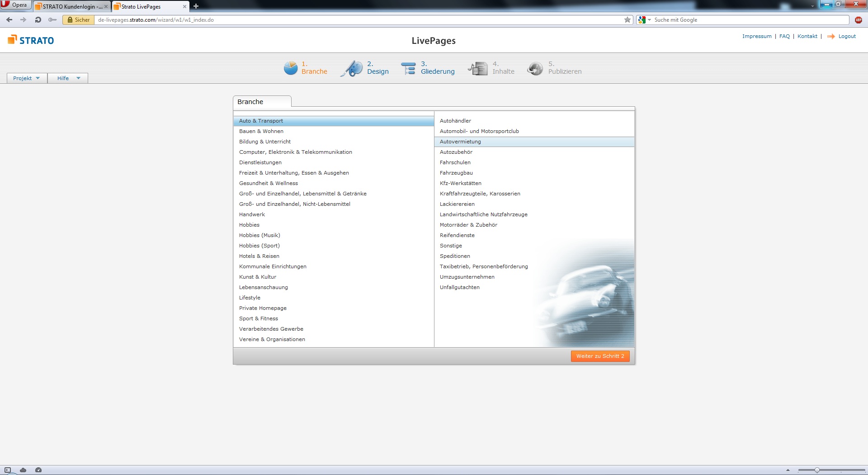This screenshot has width=868, height=475.
Task: Click the browser reload icon
Action: coord(38,20)
